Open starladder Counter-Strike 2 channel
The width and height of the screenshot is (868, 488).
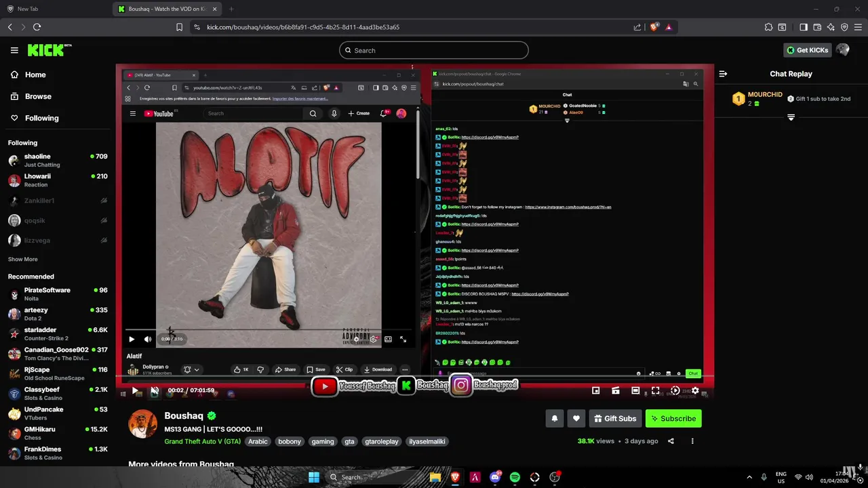58,333
